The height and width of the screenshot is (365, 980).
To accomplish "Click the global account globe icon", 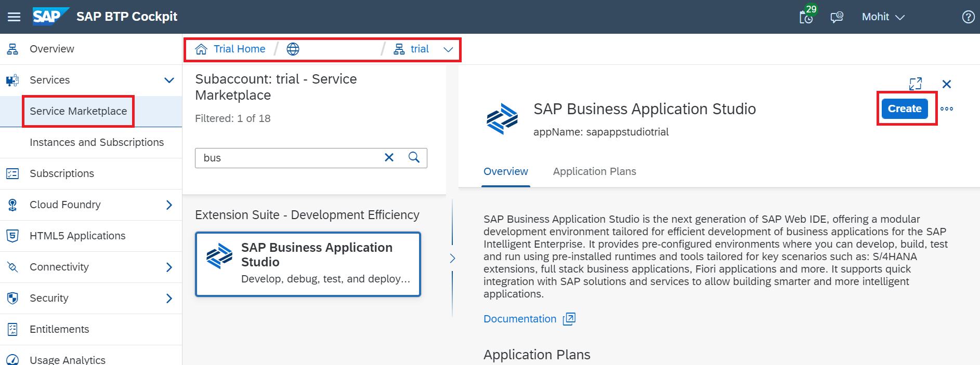I will click(293, 49).
